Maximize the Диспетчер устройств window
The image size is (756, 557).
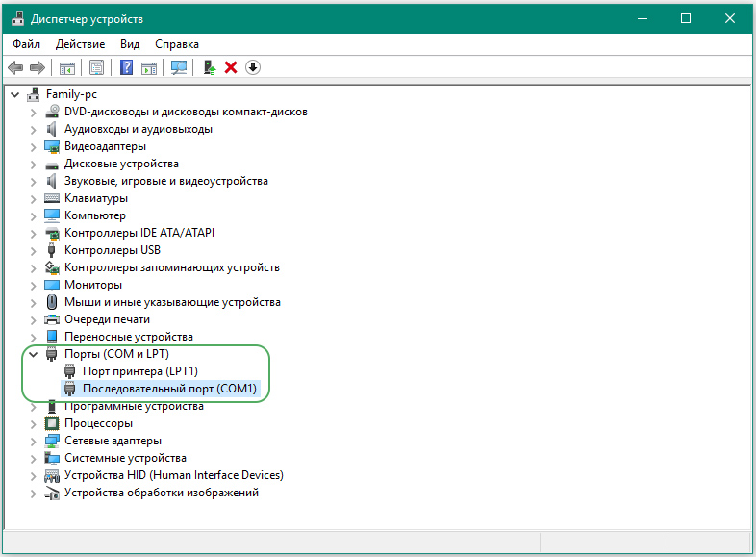tap(686, 19)
